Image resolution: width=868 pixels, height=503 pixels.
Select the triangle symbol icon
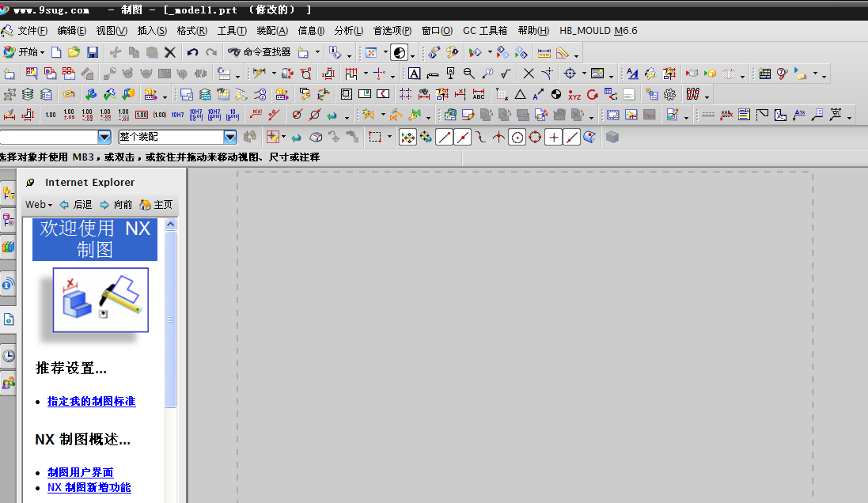point(520,95)
